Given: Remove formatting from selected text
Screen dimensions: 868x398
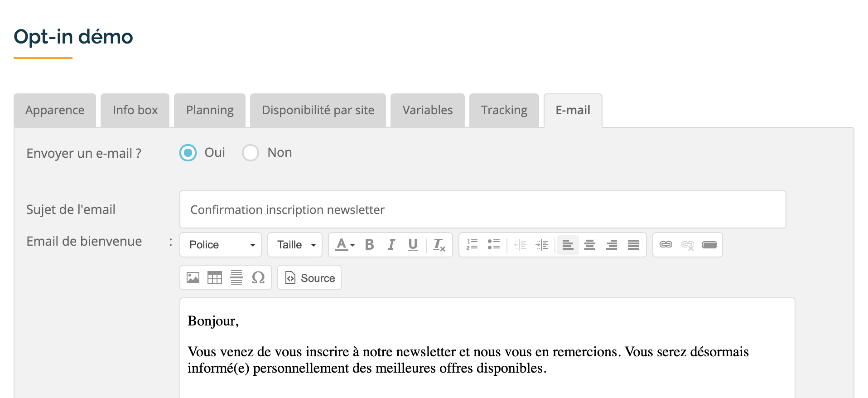Looking at the screenshot, I should (x=439, y=245).
